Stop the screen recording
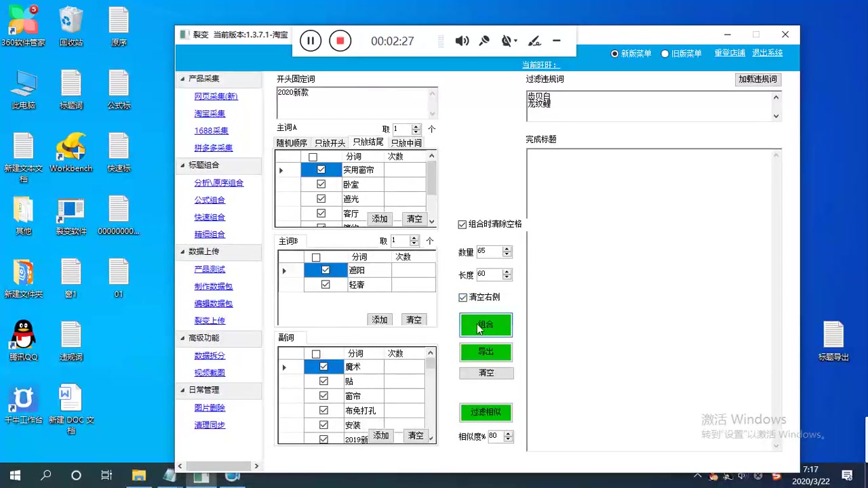Viewport: 868px width, 488px height. pyautogui.click(x=340, y=41)
